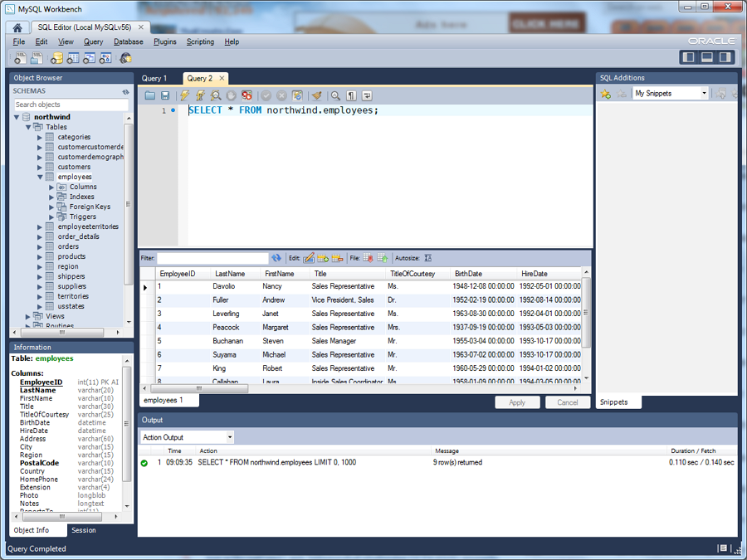Open the Scripting menu

tap(200, 42)
